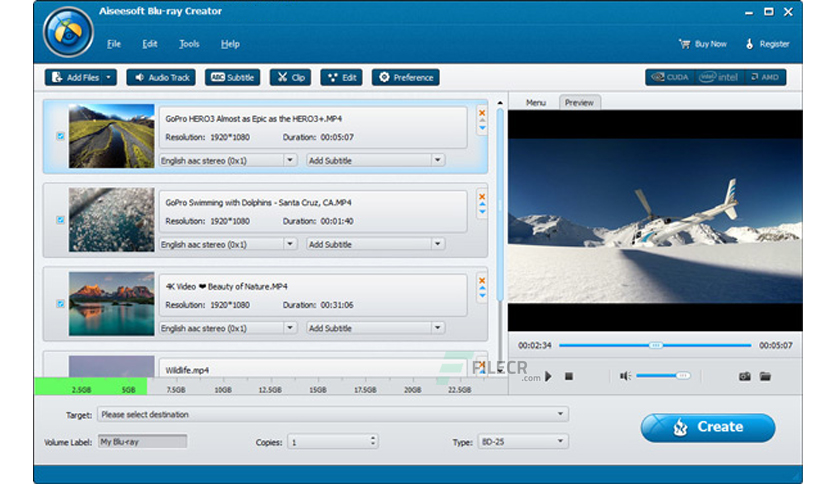Switch to the Preview tab
Viewport: 836px width, 484px height.
click(579, 102)
